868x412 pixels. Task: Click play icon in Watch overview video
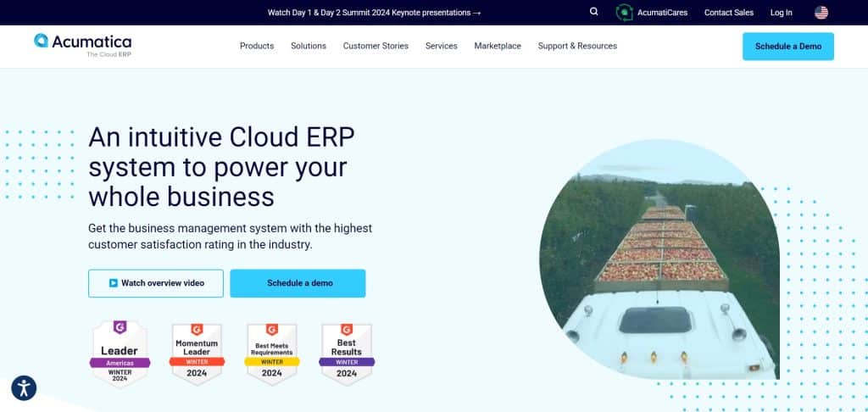(114, 283)
